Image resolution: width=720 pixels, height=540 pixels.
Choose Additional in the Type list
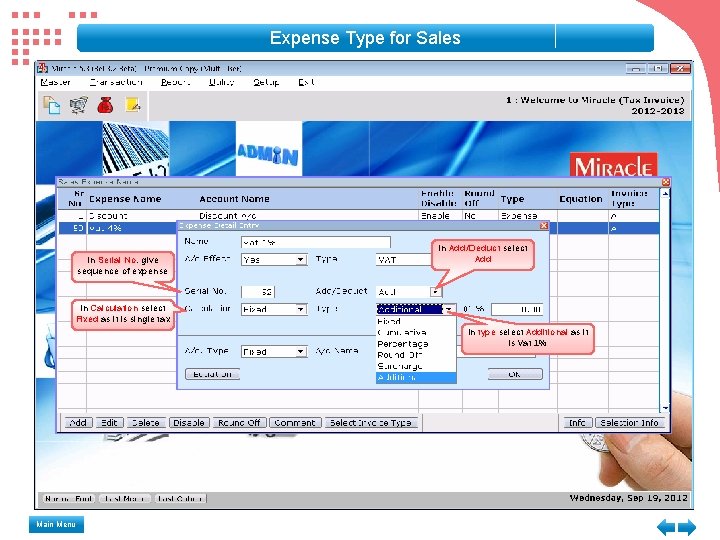click(x=416, y=377)
